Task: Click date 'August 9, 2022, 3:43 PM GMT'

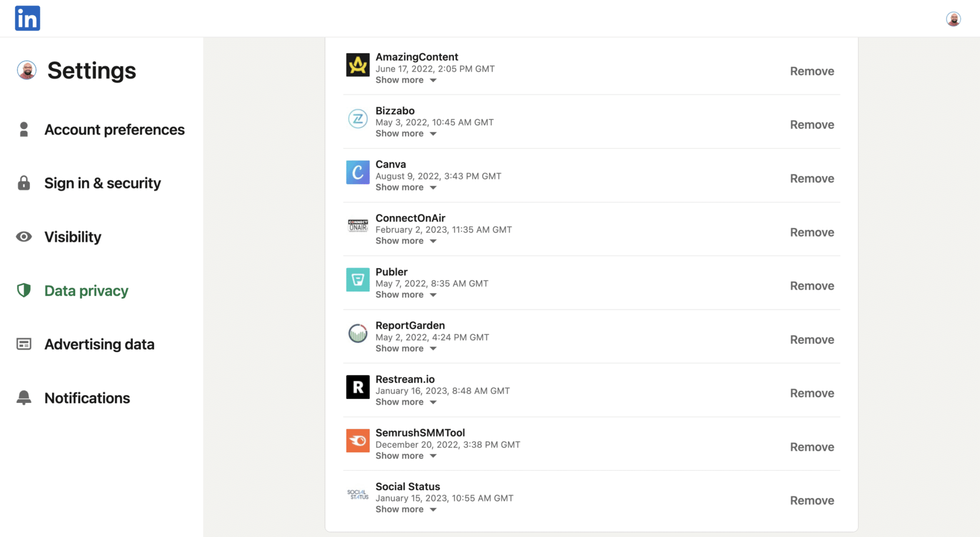Action: 438,176
